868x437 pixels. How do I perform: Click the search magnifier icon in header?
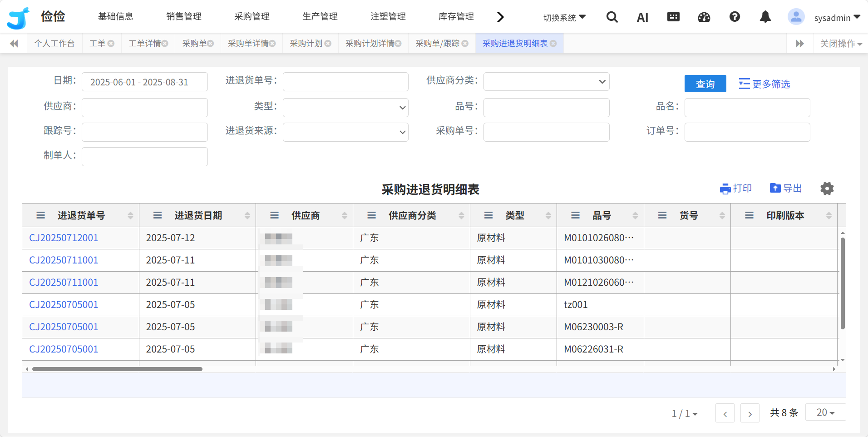click(x=612, y=17)
